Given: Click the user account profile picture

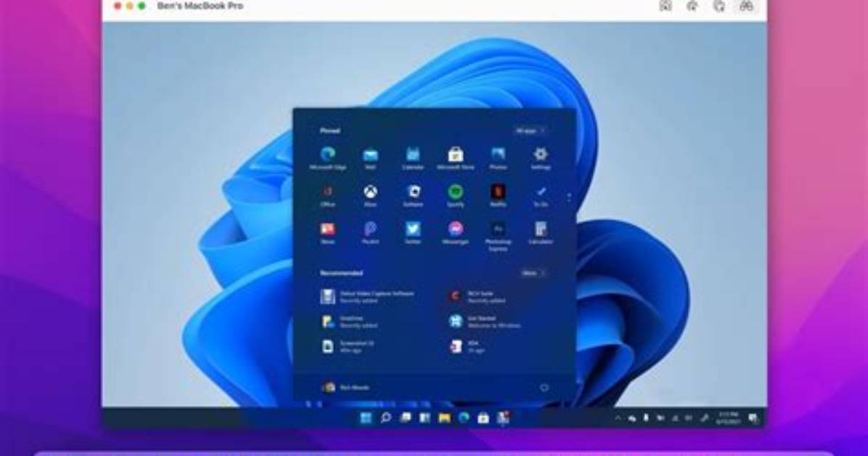Looking at the screenshot, I should (x=328, y=388).
